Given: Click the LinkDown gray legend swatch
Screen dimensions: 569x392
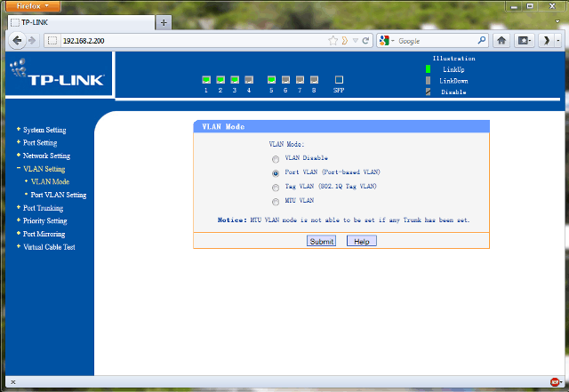Looking at the screenshot, I should point(429,81).
